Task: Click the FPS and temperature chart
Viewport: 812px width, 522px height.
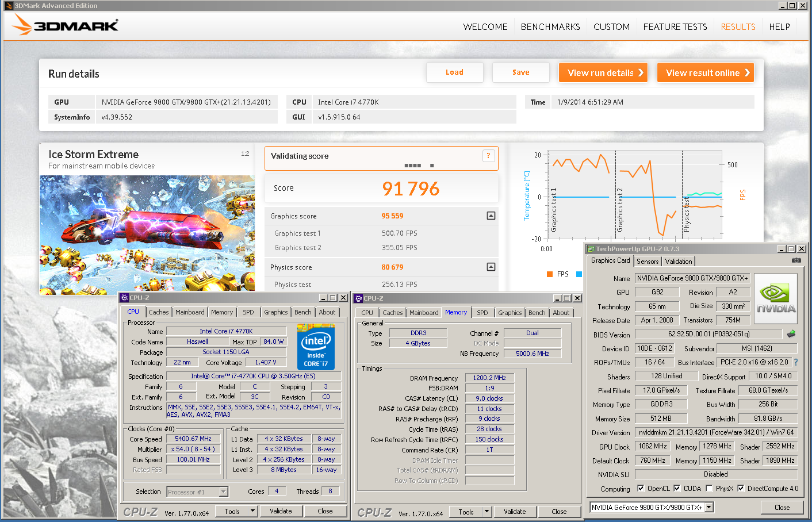Action: (x=635, y=194)
